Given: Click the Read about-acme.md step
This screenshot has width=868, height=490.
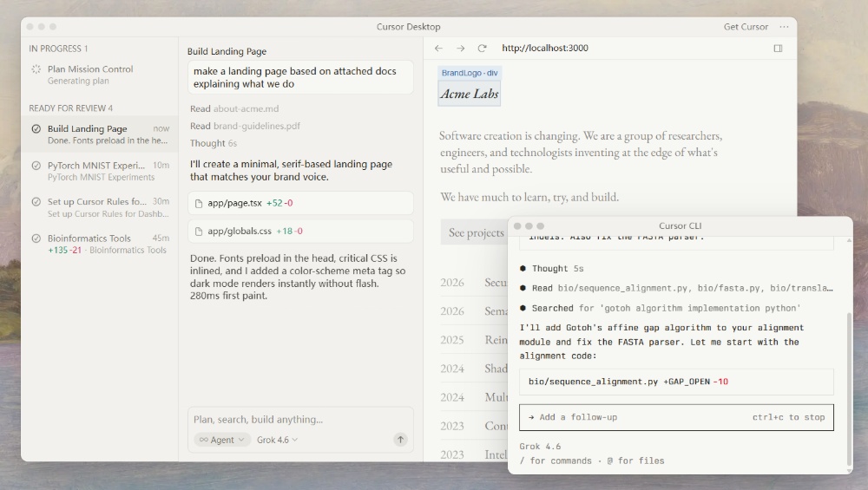Looking at the screenshot, I should (234, 109).
